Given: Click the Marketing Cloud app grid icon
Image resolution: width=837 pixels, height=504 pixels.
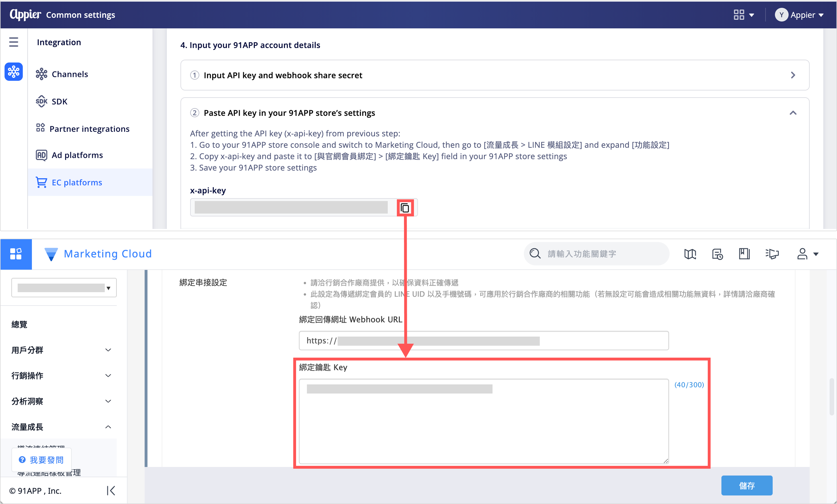Looking at the screenshot, I should point(16,254).
